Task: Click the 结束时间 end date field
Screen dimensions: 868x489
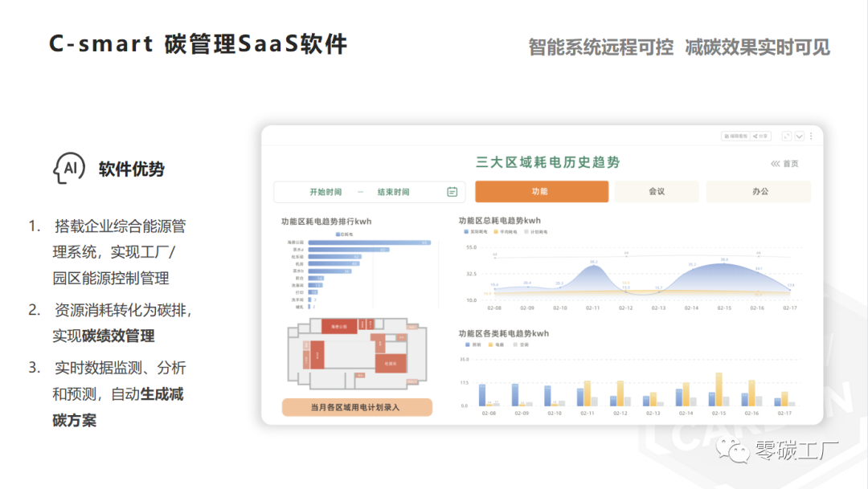Action: pos(394,192)
